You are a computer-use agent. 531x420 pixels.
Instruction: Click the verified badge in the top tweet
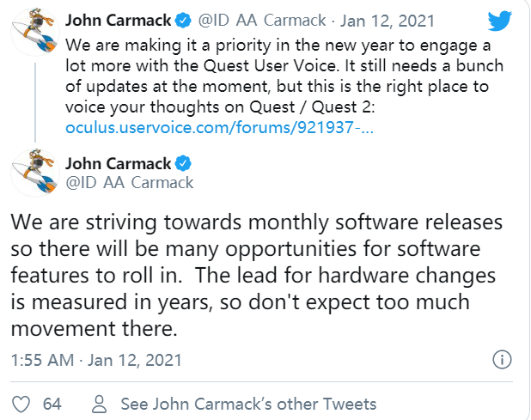pyautogui.click(x=184, y=18)
